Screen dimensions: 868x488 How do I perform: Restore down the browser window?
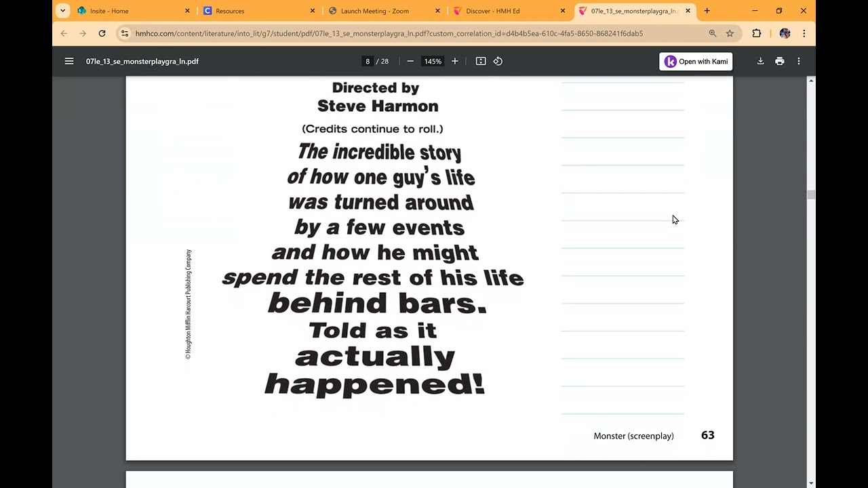pyautogui.click(x=779, y=11)
